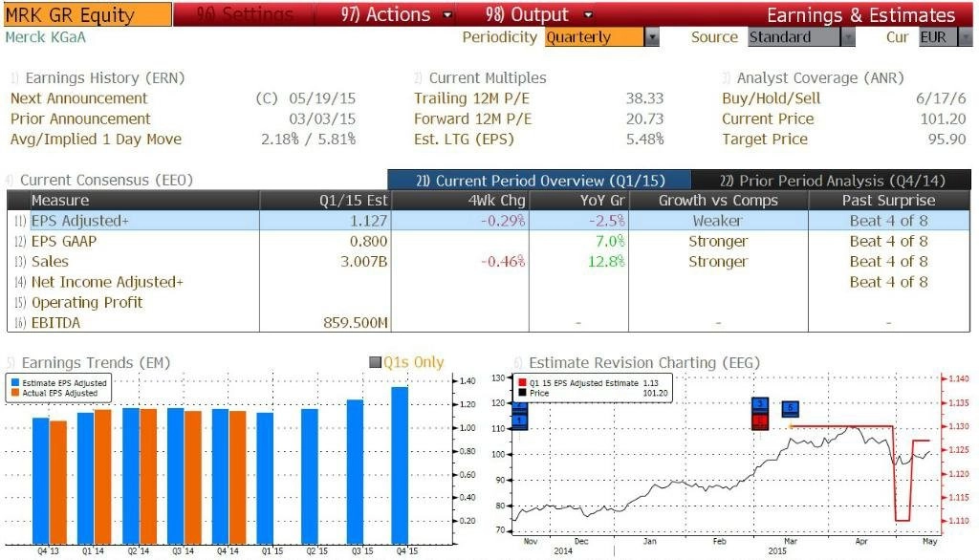Screen dimensions: 979x560
Task: Open Estimate Revision Charting (EEG) link
Action: click(x=643, y=363)
